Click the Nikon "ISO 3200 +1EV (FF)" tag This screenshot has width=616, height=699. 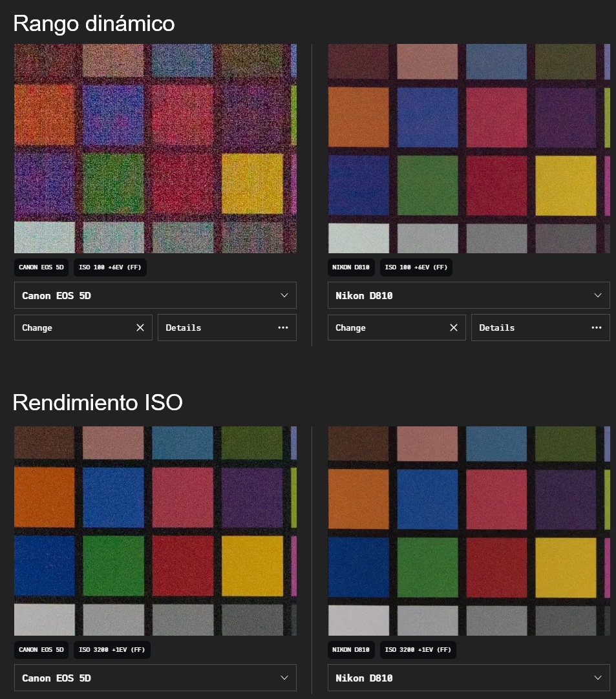(418, 650)
